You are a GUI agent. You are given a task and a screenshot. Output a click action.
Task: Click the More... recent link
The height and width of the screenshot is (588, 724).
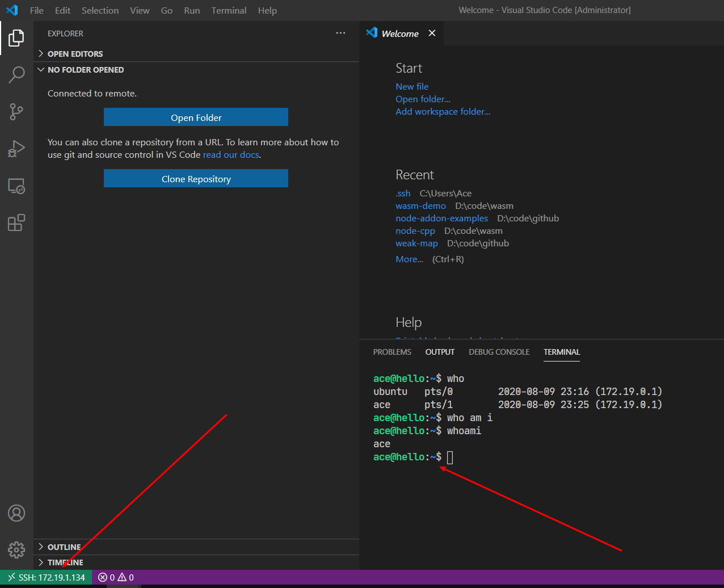tap(409, 259)
